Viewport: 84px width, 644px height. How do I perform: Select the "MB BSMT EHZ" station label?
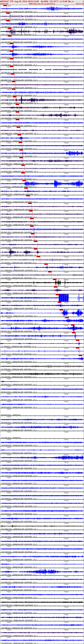point(7,80)
